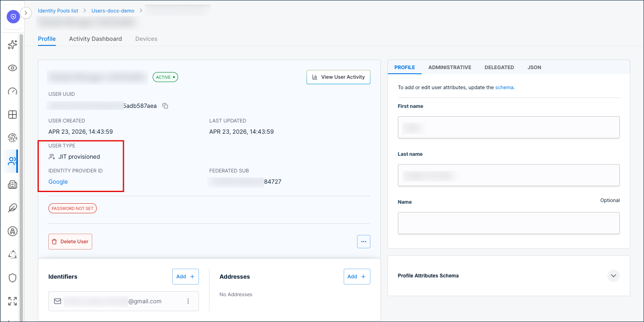This screenshot has height=322, width=644.
Task: Add a new identifier
Action: [186, 277]
